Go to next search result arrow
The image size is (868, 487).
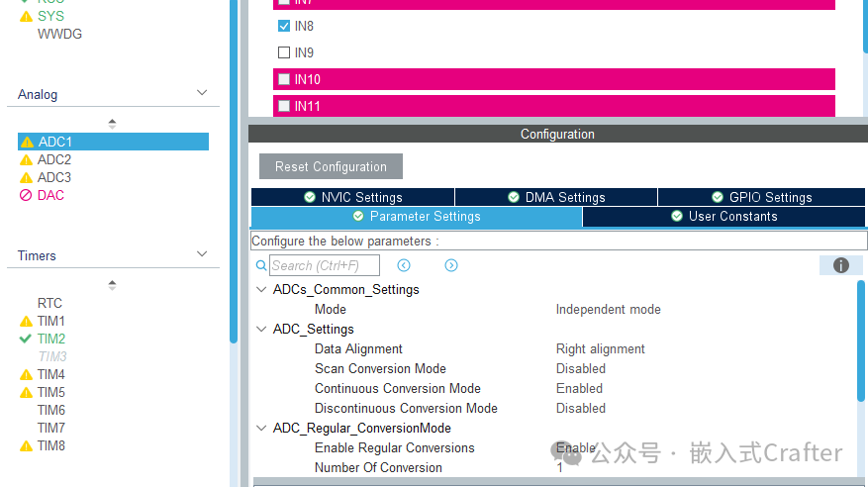click(x=451, y=265)
